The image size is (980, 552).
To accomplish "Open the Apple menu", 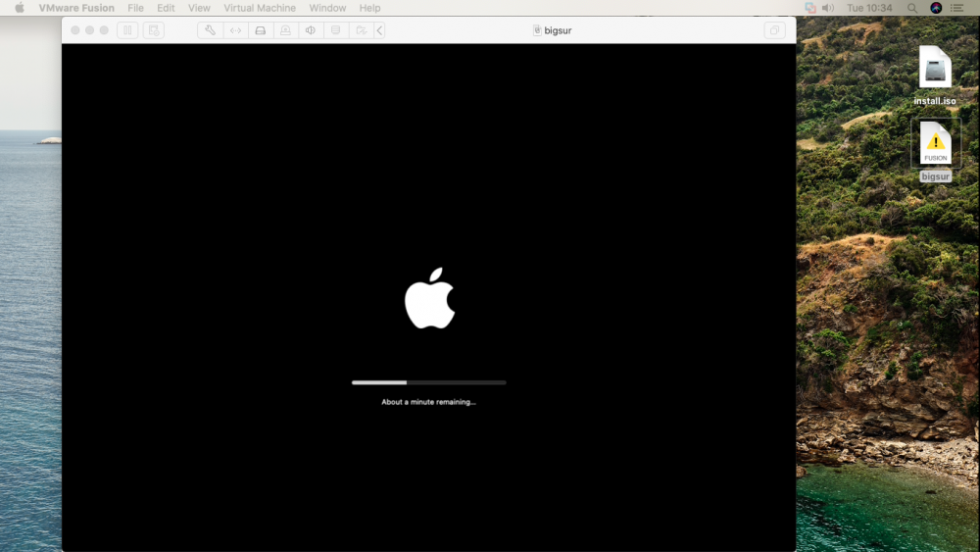I will [x=20, y=8].
